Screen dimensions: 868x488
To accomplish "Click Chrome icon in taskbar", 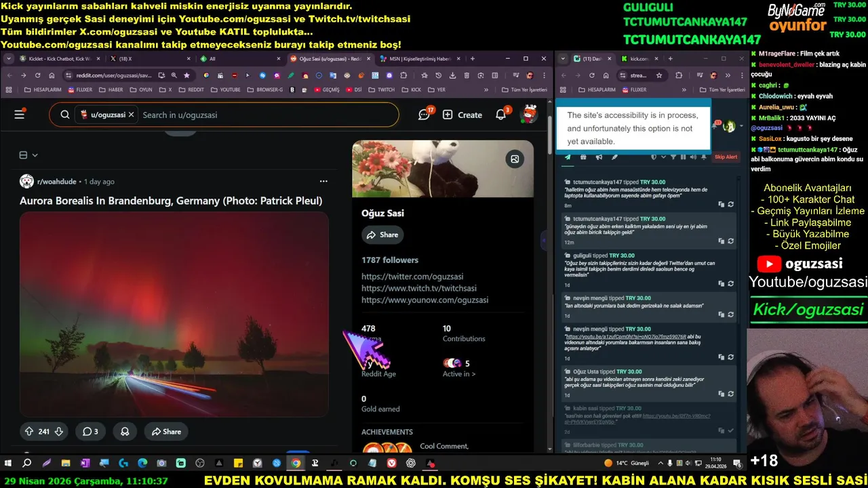I will (x=296, y=463).
